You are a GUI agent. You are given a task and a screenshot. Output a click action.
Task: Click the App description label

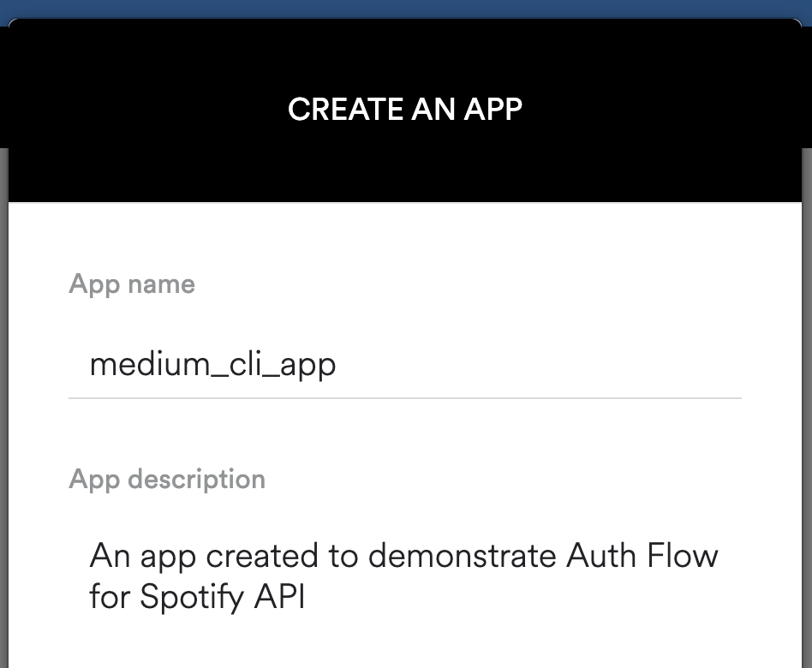point(167,479)
